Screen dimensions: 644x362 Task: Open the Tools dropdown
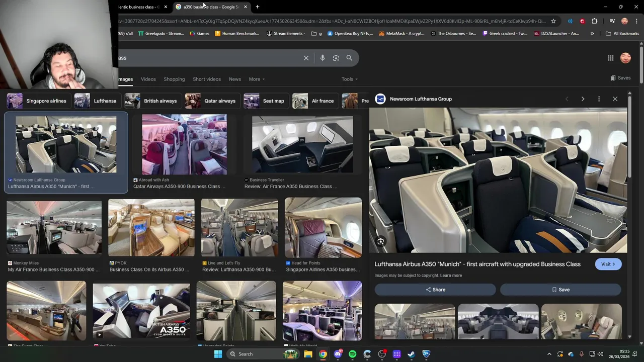(350, 79)
